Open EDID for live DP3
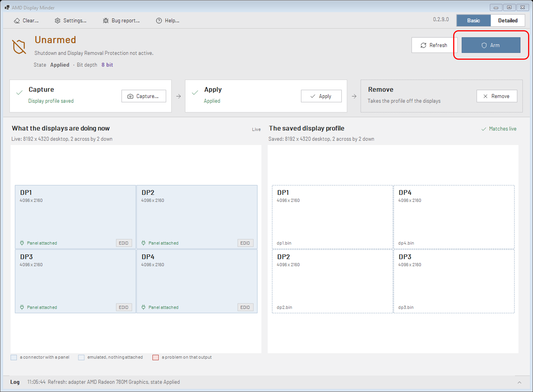Image resolution: width=533 pixels, height=392 pixels. click(x=124, y=307)
